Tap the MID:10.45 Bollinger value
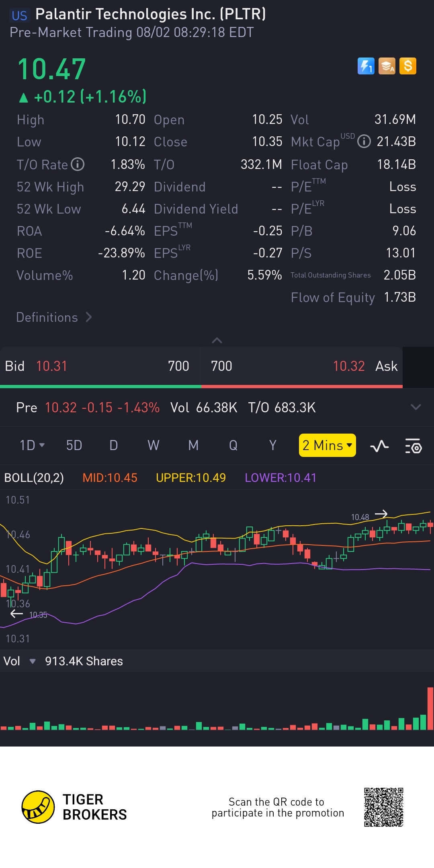The width and height of the screenshot is (434, 868). pyautogui.click(x=110, y=477)
